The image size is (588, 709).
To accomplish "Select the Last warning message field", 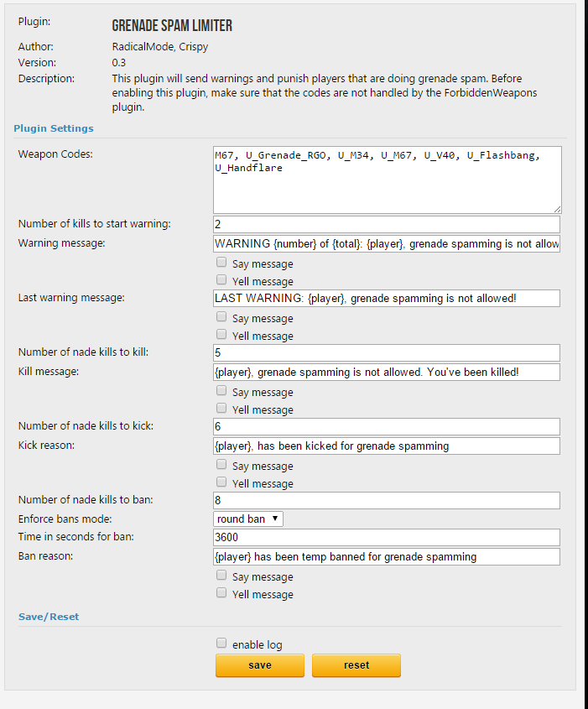I will coord(387,298).
